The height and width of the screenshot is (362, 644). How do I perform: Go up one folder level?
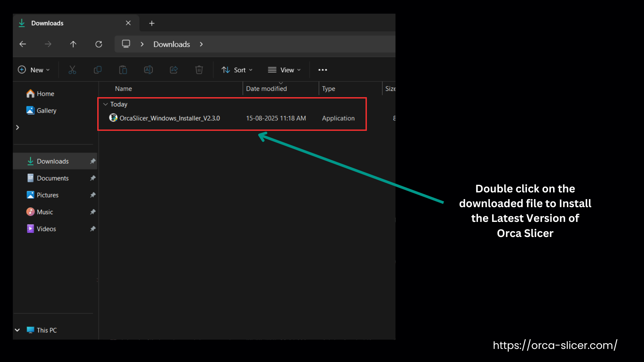point(73,44)
